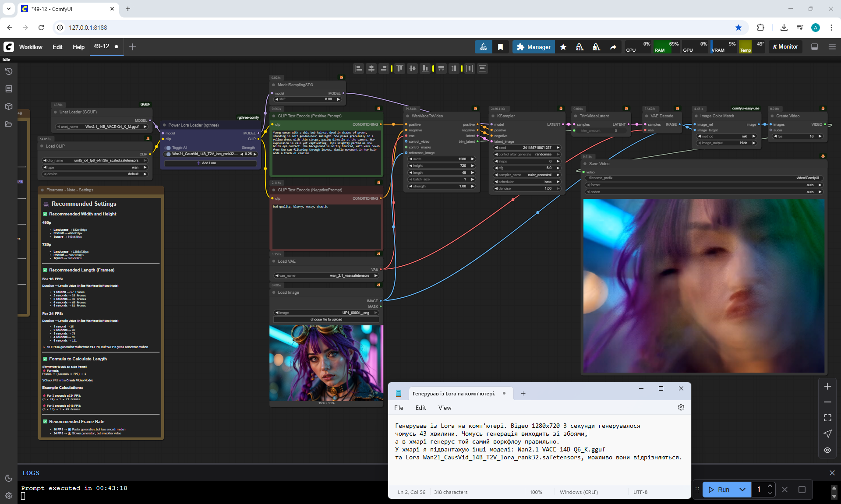
Task: Toggle the Wan21_CausVid lora switch
Action: point(169,154)
